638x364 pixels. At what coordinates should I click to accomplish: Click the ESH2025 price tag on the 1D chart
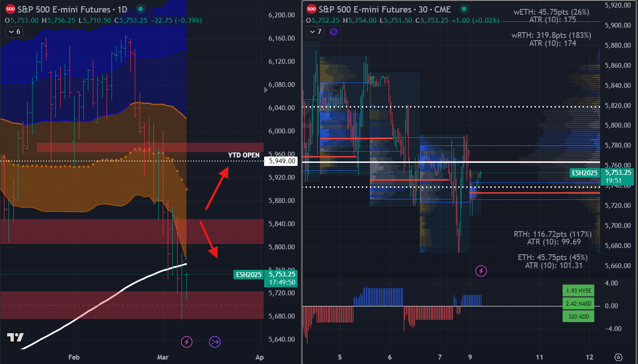[249, 275]
